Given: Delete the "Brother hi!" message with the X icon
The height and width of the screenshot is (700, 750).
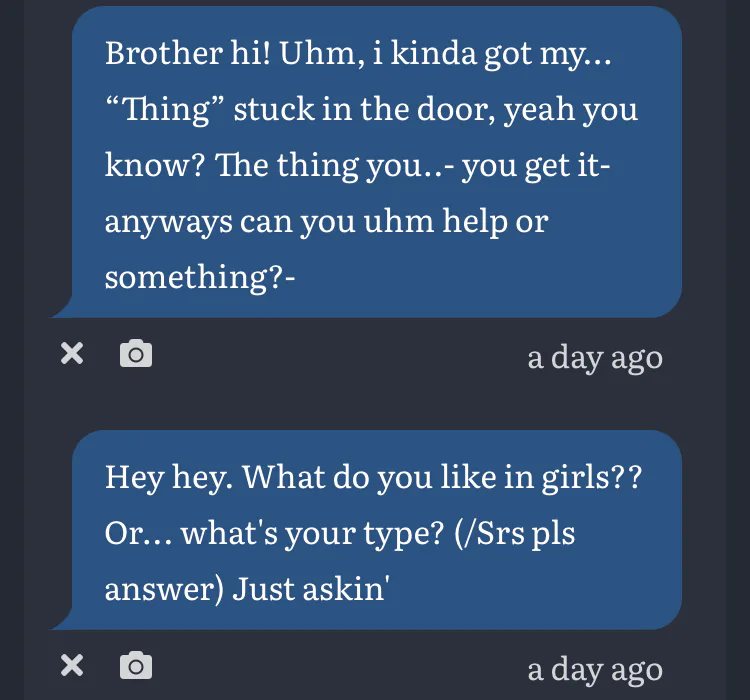Looking at the screenshot, I should pyautogui.click(x=72, y=354).
